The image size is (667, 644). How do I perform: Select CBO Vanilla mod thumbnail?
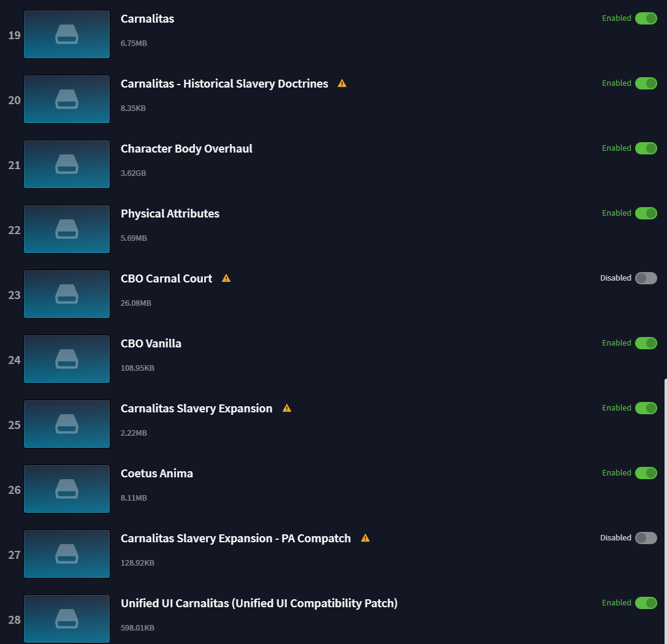(67, 359)
